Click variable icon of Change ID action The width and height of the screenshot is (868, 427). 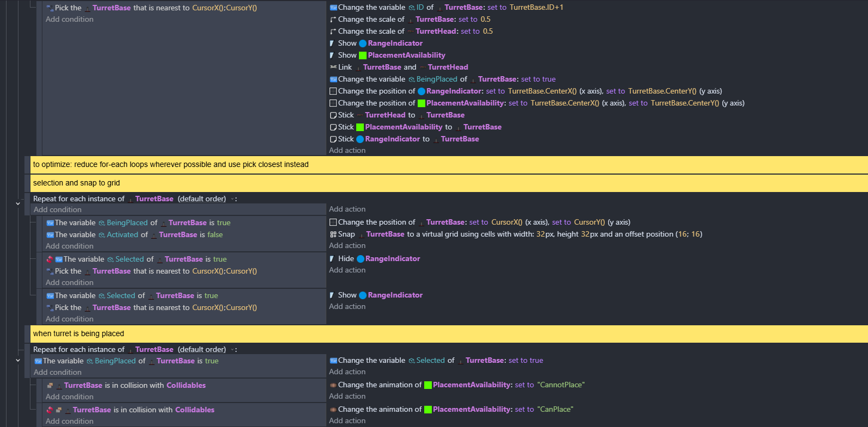(x=333, y=8)
